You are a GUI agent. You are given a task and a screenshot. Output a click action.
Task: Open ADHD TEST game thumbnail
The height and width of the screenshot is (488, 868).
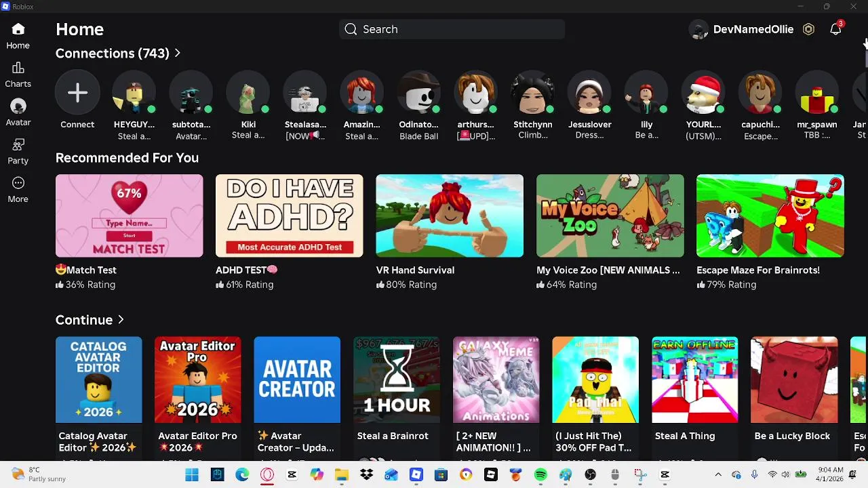pyautogui.click(x=290, y=216)
